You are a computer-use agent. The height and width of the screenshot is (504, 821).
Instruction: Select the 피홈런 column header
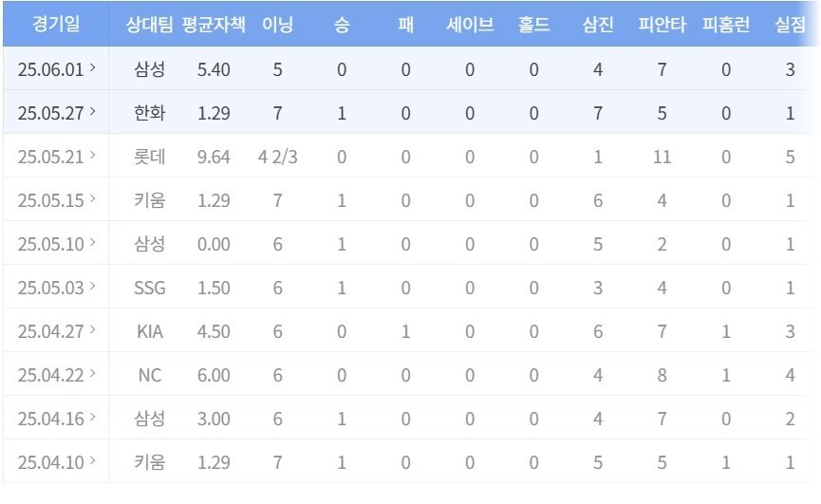726,25
